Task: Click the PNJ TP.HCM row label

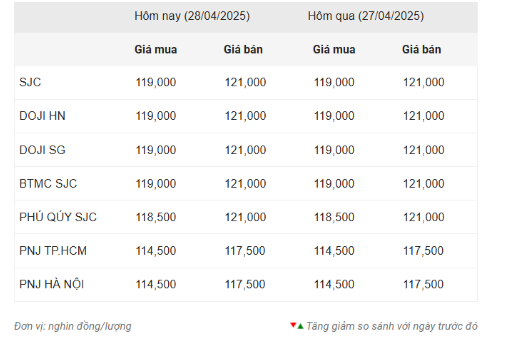Action: tap(53, 250)
